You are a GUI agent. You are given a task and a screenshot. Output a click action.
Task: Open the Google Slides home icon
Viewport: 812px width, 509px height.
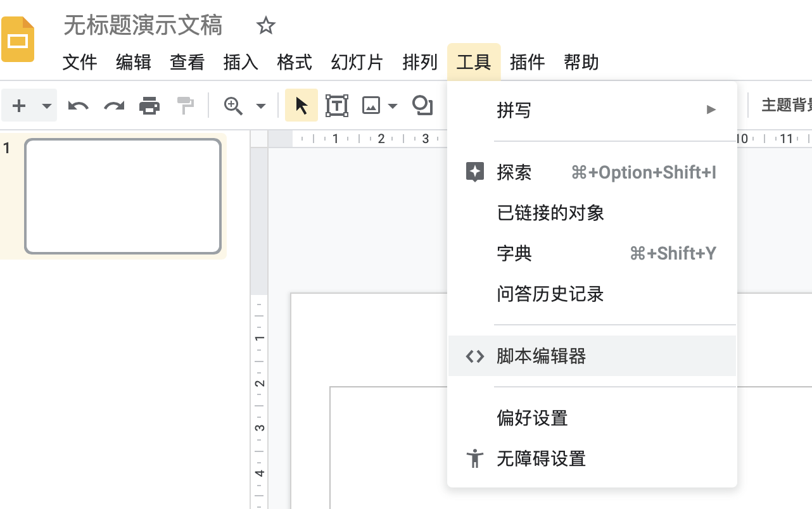[18, 40]
